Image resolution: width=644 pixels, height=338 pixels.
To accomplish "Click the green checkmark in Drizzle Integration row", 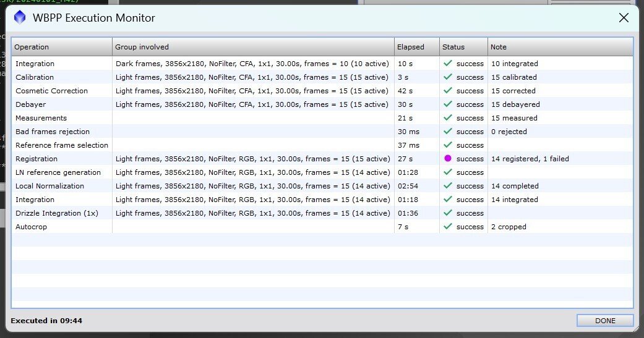I will pyautogui.click(x=448, y=213).
